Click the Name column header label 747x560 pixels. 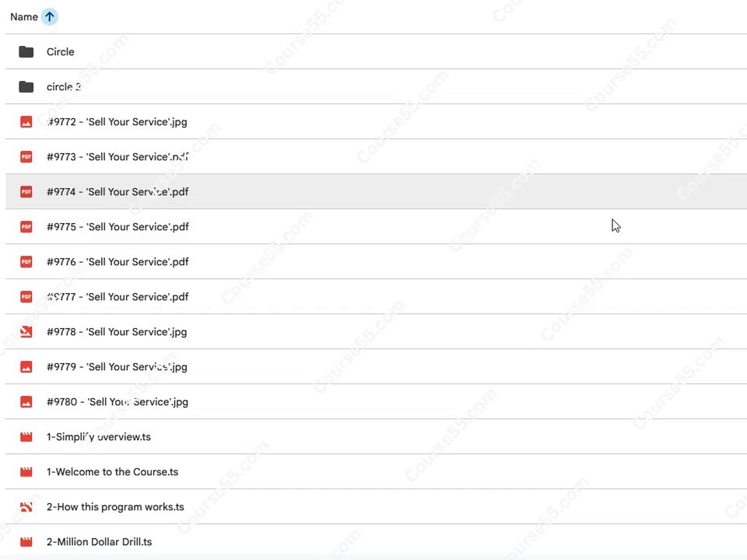pyautogui.click(x=24, y=17)
